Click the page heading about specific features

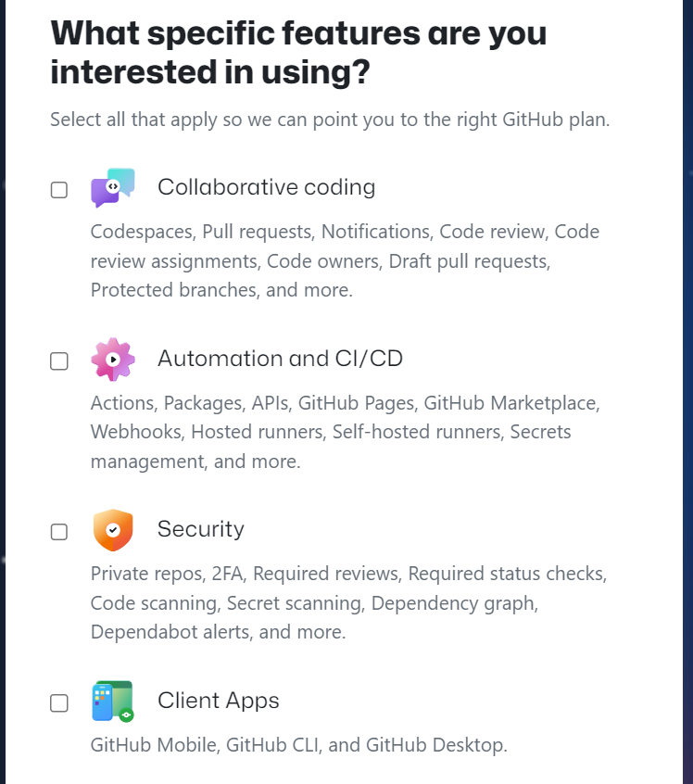click(298, 52)
